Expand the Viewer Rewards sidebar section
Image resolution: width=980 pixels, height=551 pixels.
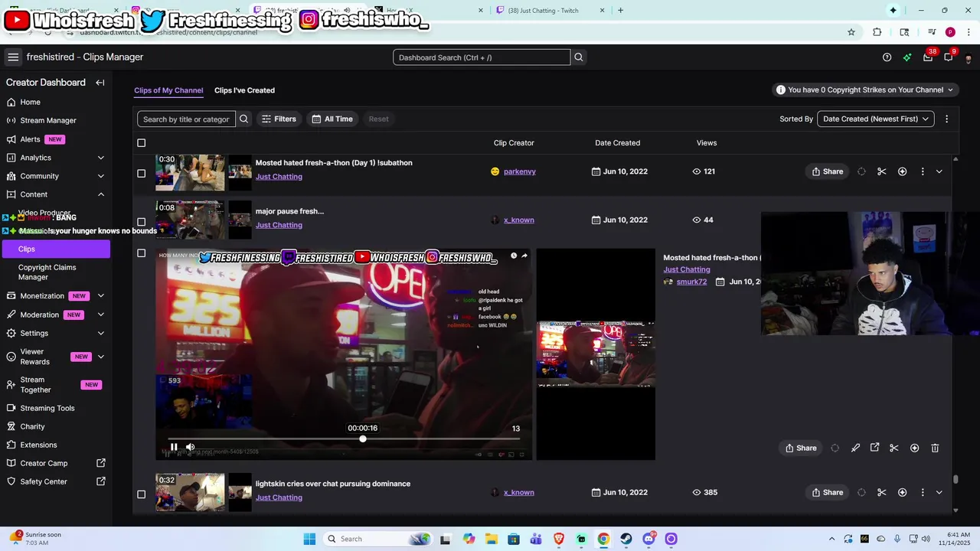[x=100, y=357]
